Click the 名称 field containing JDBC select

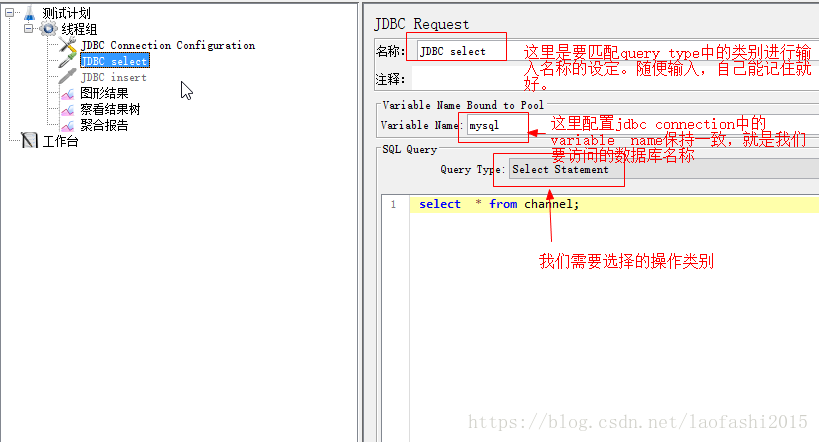[618, 51]
